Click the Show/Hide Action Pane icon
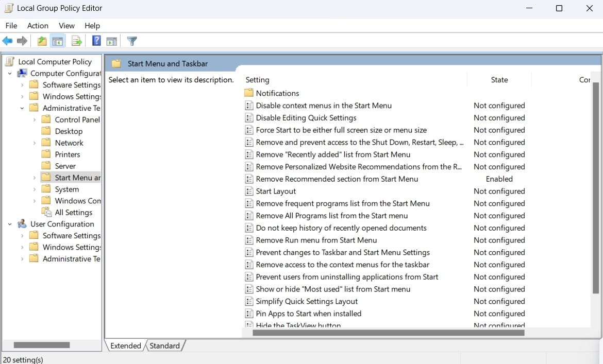The image size is (603, 364). [112, 41]
